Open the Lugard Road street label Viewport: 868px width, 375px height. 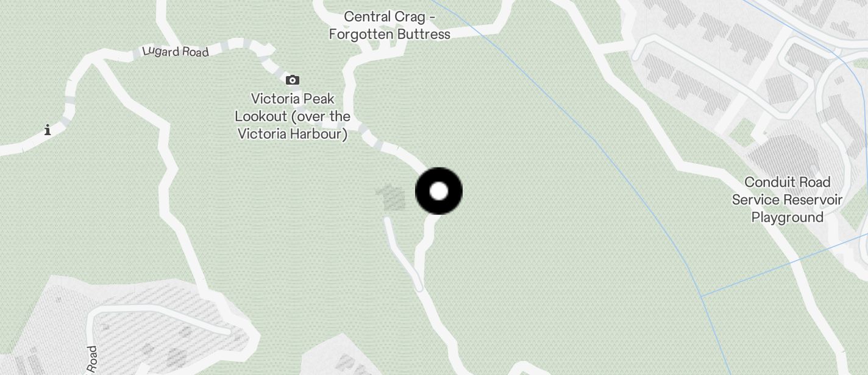pyautogui.click(x=176, y=52)
